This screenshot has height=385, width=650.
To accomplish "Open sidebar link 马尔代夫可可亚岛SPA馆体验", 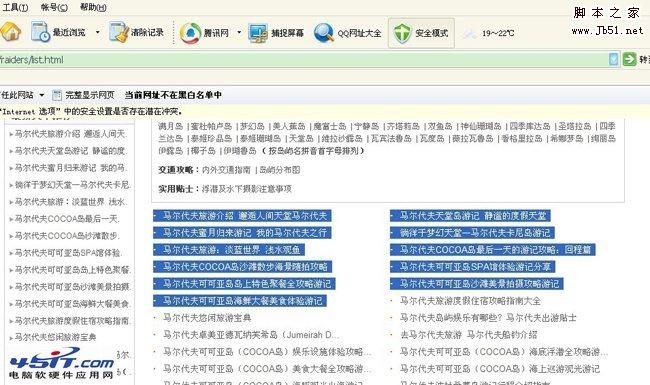I will (69, 253).
